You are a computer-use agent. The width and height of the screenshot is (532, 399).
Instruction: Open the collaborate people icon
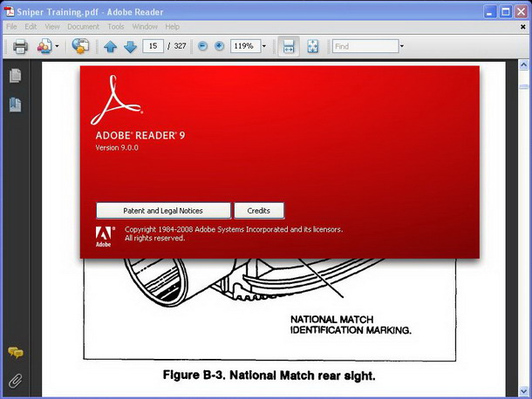click(44, 46)
